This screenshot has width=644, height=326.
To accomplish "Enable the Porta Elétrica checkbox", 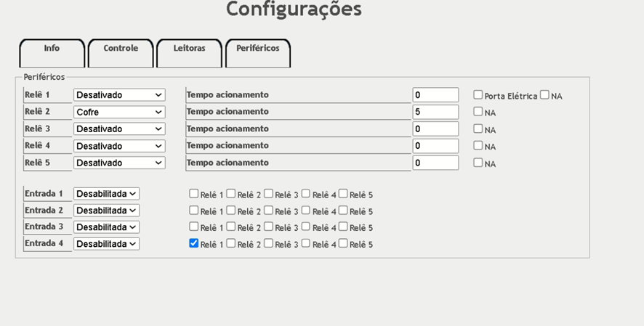I will pos(478,95).
